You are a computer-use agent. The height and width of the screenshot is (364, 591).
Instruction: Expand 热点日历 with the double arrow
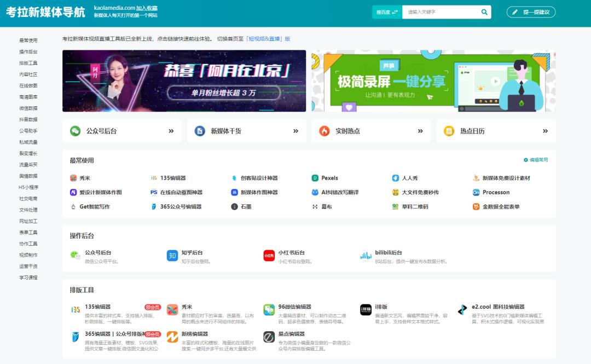coord(544,131)
